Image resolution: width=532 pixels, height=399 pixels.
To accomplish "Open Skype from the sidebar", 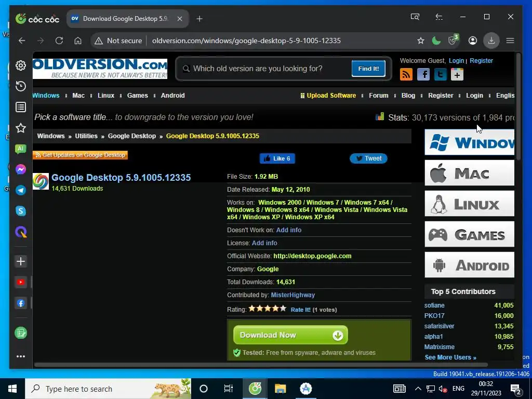I will click(x=21, y=211).
